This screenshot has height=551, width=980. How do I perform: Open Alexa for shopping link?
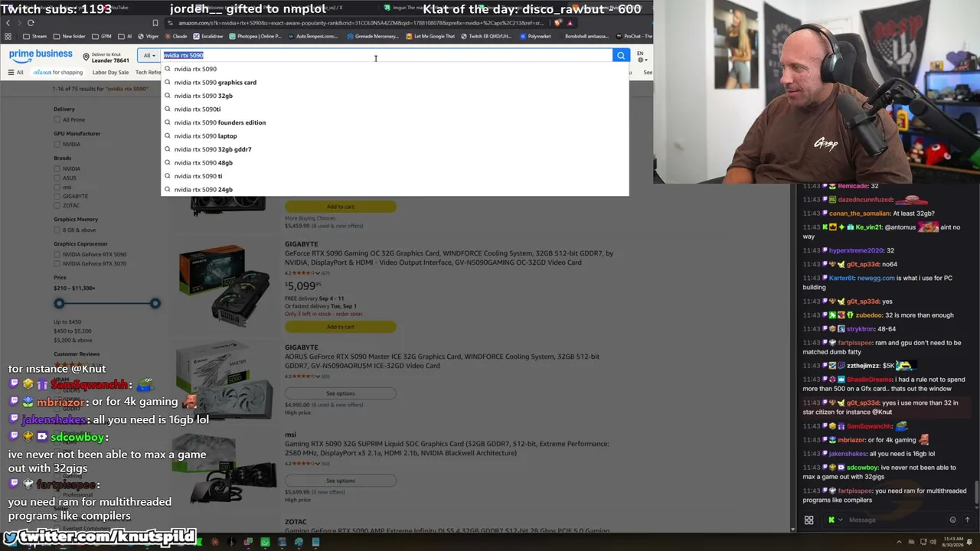click(x=57, y=73)
